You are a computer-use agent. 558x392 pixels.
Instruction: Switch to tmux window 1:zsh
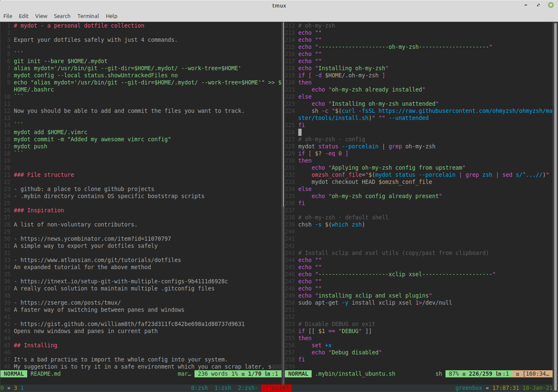click(223, 388)
